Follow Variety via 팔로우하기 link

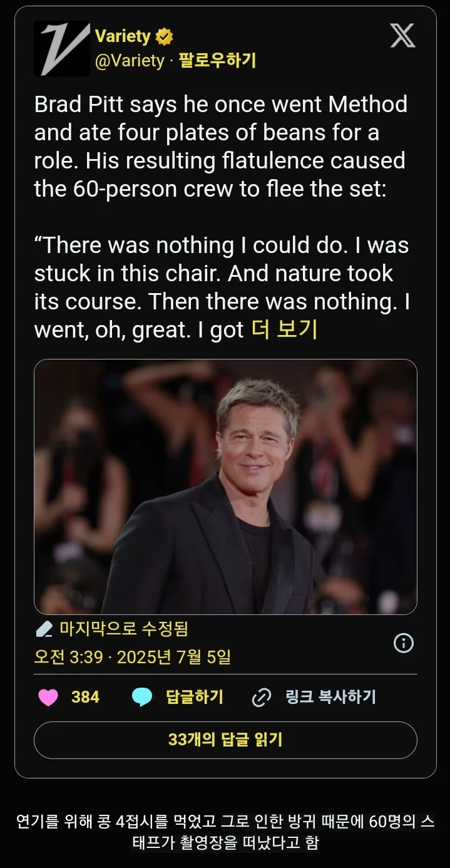[217, 61]
